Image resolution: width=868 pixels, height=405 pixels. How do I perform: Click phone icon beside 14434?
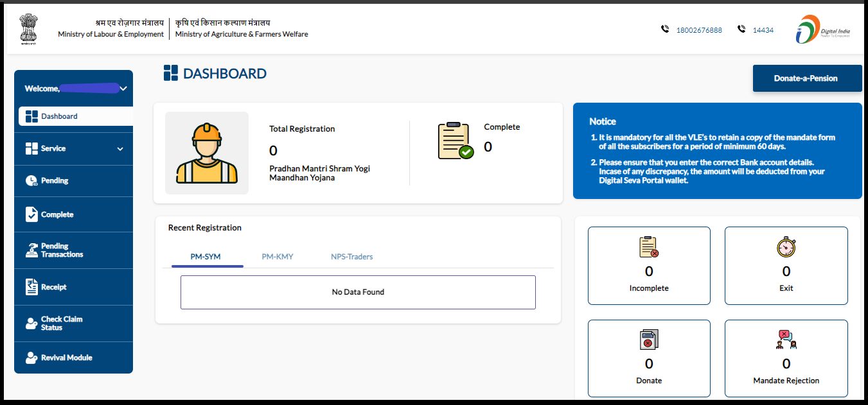(741, 29)
